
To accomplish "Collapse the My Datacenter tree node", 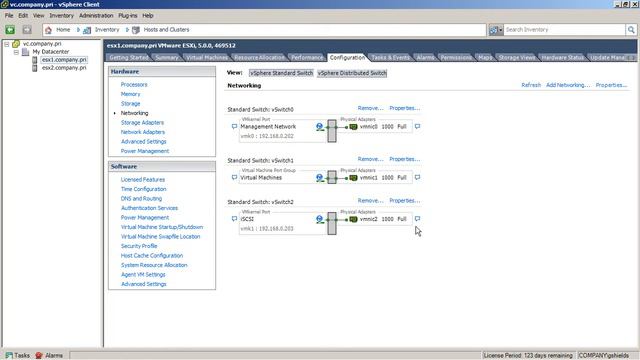I will tap(16, 52).
